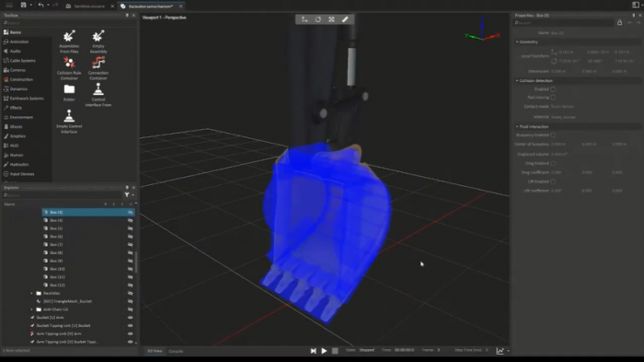Add a Connection Container
This screenshot has height=362, width=644.
pyautogui.click(x=98, y=68)
